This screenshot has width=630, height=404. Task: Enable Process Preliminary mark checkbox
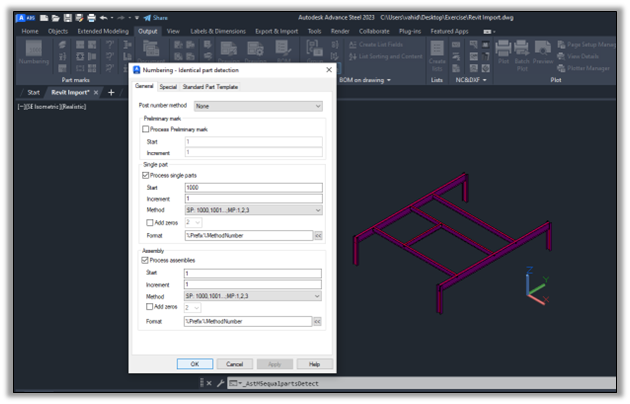pyautogui.click(x=145, y=129)
